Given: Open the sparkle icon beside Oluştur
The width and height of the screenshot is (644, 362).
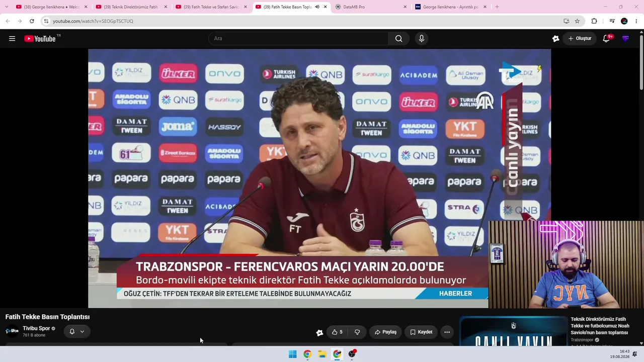Looking at the screenshot, I should [555, 39].
